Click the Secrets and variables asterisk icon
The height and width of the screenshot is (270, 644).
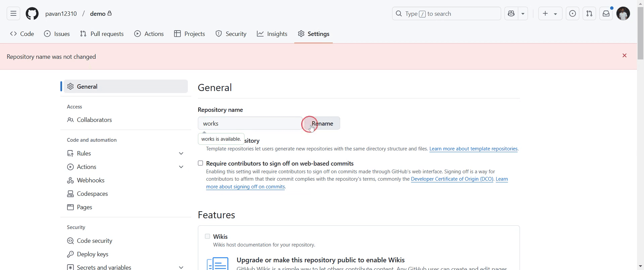pyautogui.click(x=70, y=267)
